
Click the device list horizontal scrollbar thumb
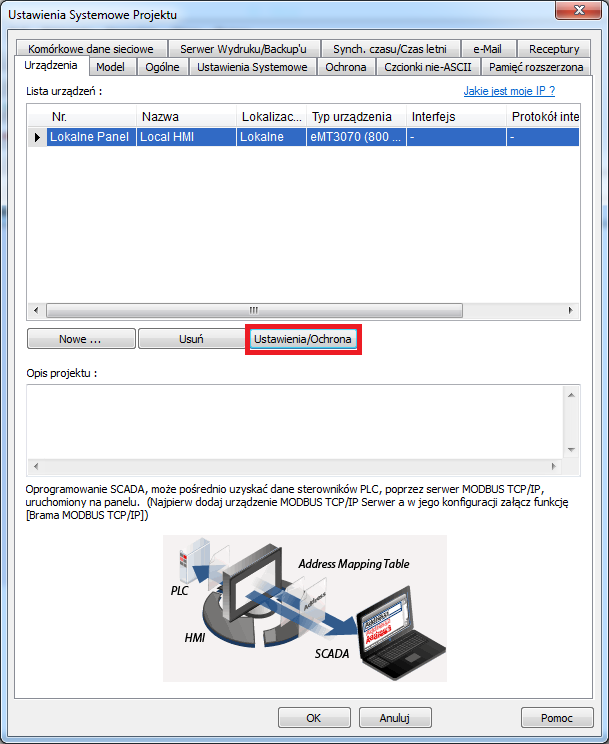click(254, 310)
